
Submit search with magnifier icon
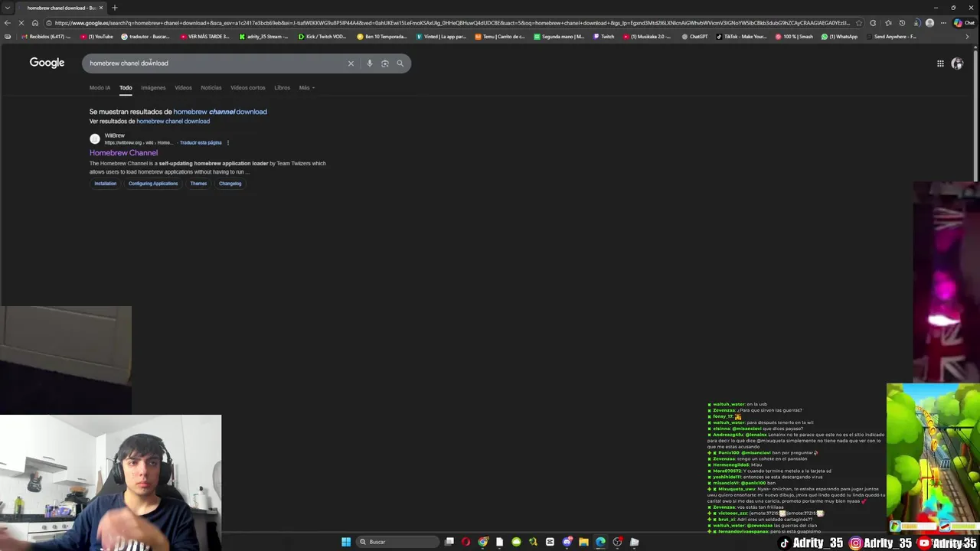point(400,64)
